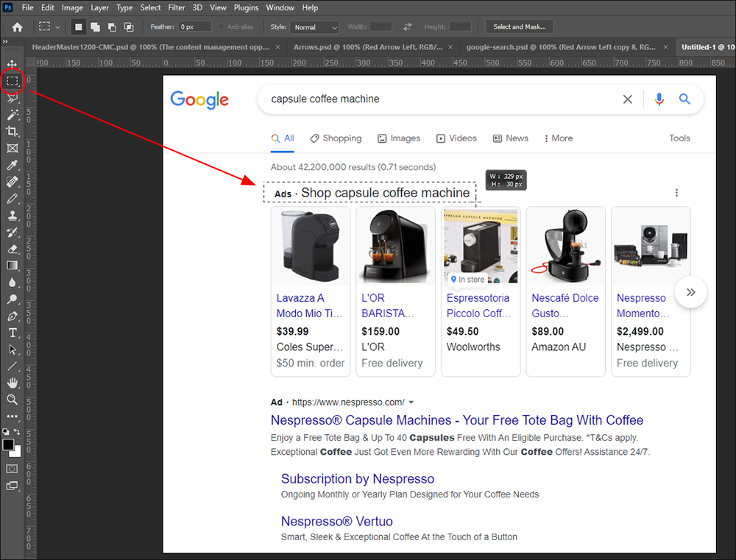736x560 pixels.
Task: Switch to Arrows.psd document tab
Action: 368,47
